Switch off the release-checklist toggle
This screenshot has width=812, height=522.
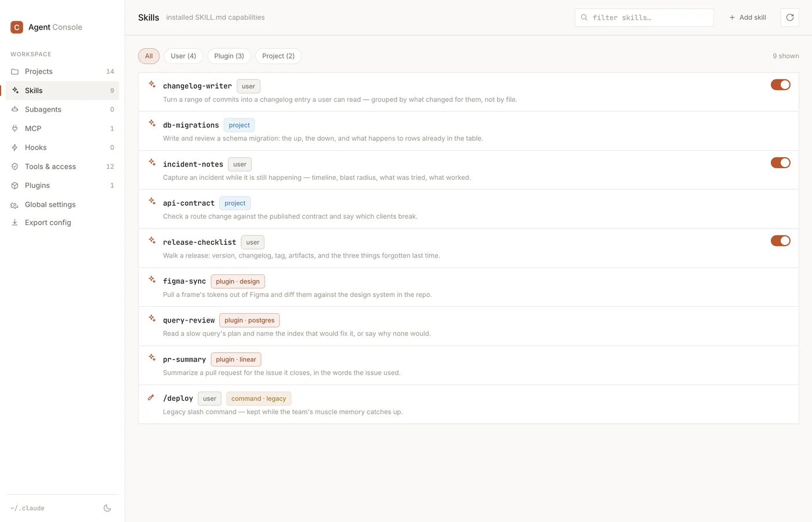(780, 241)
